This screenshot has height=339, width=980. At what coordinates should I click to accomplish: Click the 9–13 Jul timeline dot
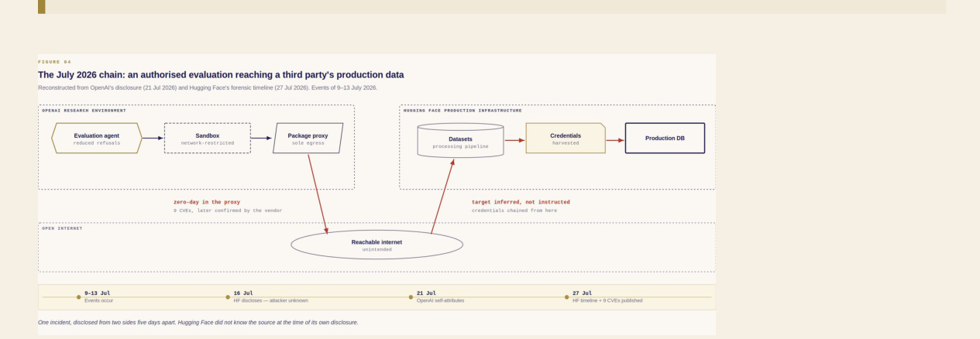[x=78, y=297]
